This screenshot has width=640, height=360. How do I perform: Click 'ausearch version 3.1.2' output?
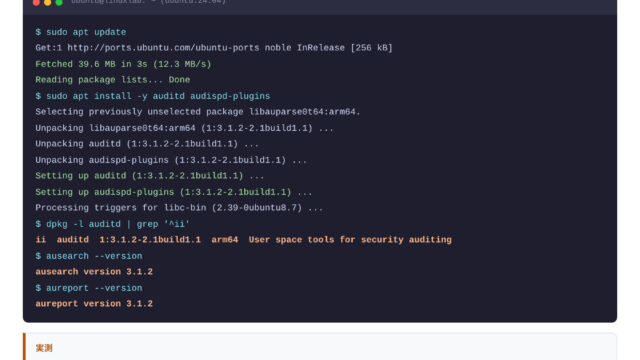click(x=94, y=272)
